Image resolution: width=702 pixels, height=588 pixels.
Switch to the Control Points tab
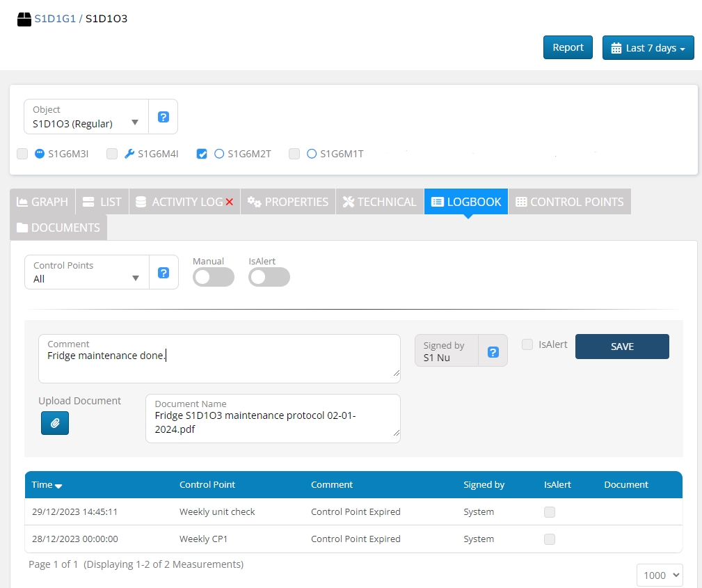pyautogui.click(x=569, y=202)
